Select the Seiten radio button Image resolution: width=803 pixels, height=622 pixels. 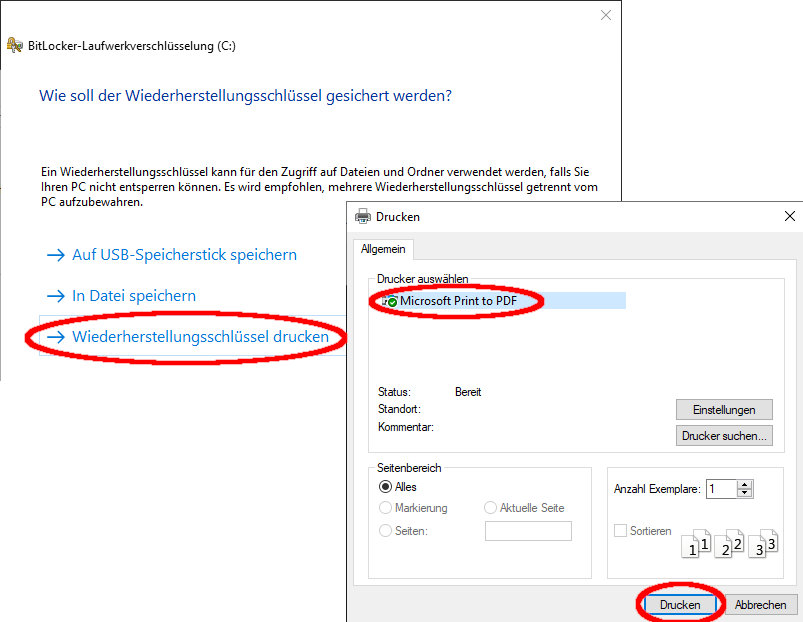point(385,531)
